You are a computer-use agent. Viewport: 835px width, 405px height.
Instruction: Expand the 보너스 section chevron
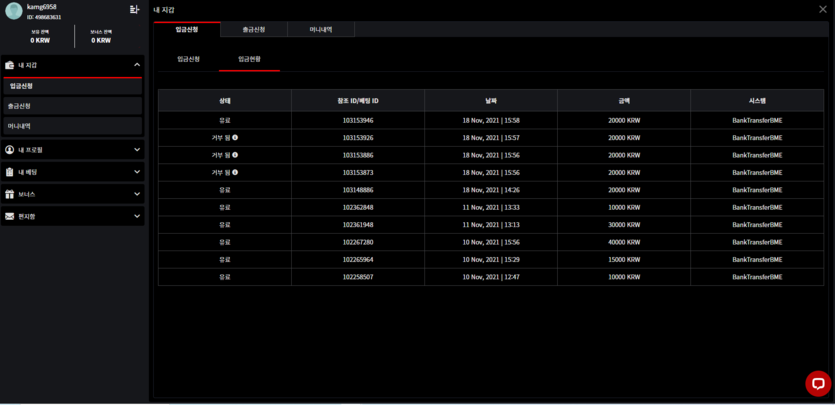[x=137, y=195]
